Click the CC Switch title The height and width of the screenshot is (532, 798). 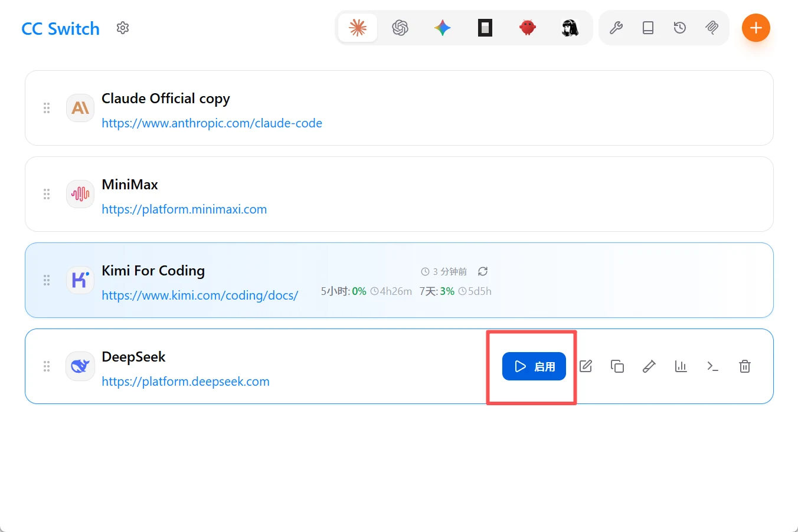[61, 29]
